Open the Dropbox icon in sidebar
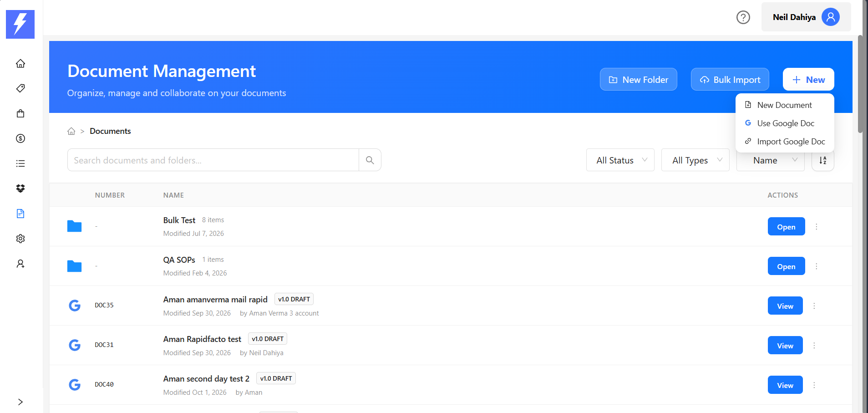868x413 pixels. coord(20,189)
